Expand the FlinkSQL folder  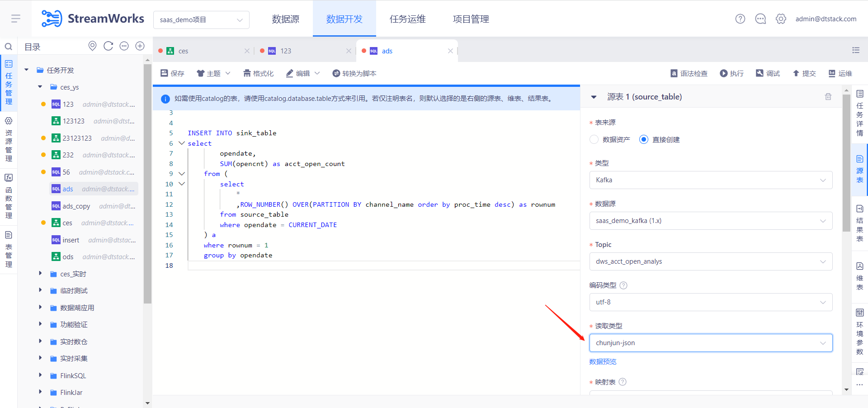click(40, 375)
